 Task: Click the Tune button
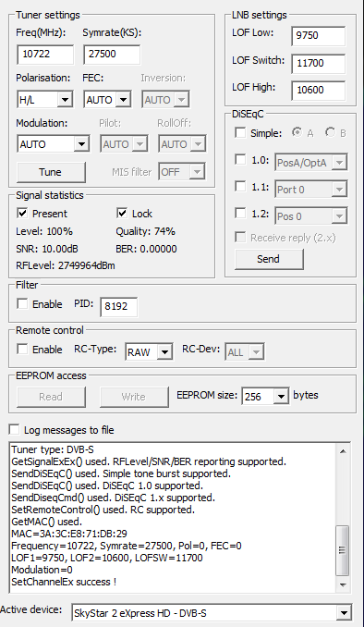[51, 172]
